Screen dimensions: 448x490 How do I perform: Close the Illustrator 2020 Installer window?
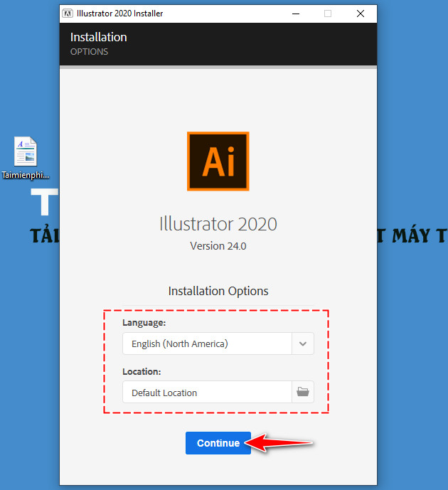pos(361,14)
